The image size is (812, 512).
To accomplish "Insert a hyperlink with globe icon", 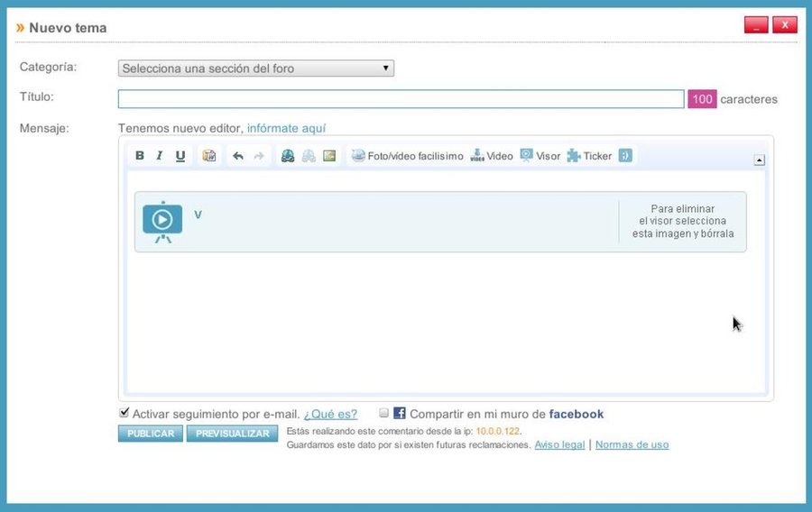I will [288, 156].
